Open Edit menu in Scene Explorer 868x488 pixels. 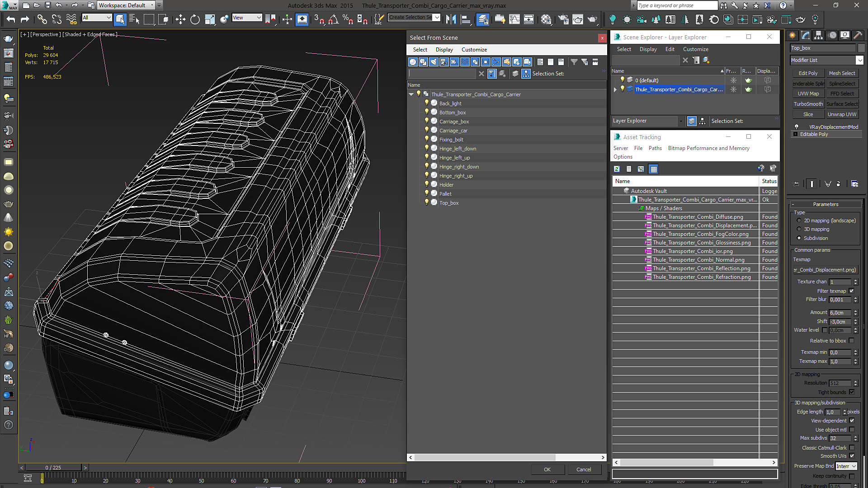point(670,49)
